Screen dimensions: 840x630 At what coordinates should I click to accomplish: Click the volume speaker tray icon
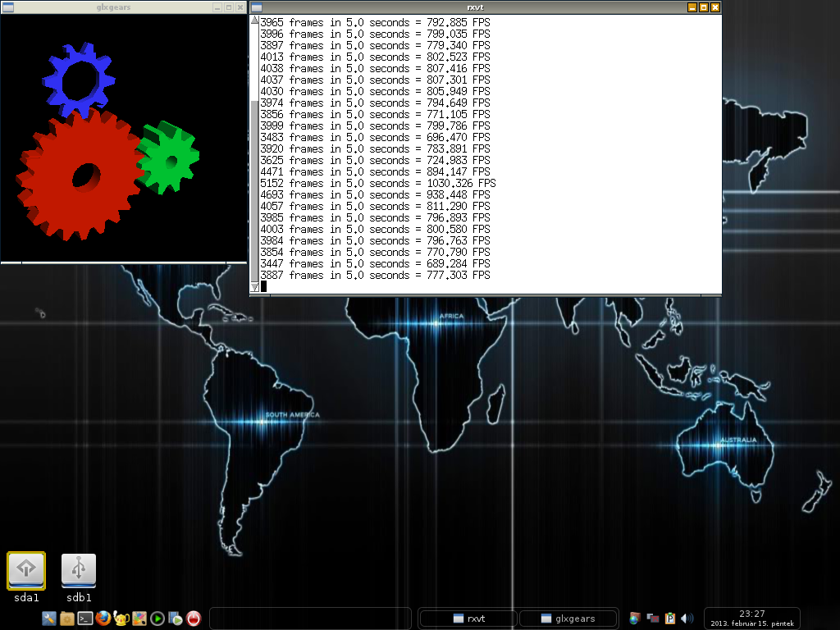point(687,619)
